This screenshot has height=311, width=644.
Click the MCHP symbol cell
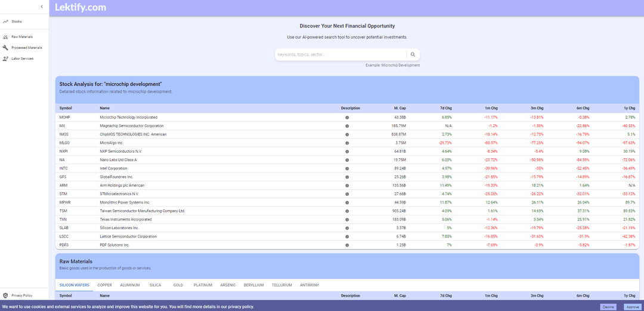coord(64,117)
